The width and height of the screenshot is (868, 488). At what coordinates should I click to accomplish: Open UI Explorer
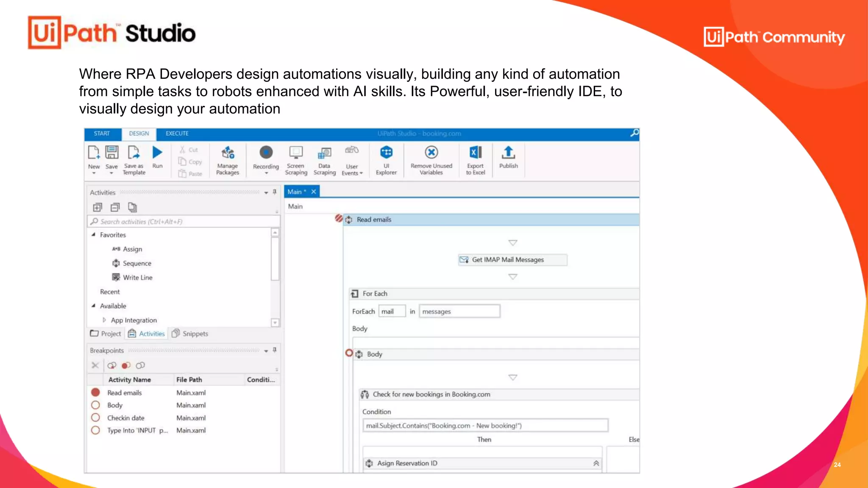coord(386,152)
